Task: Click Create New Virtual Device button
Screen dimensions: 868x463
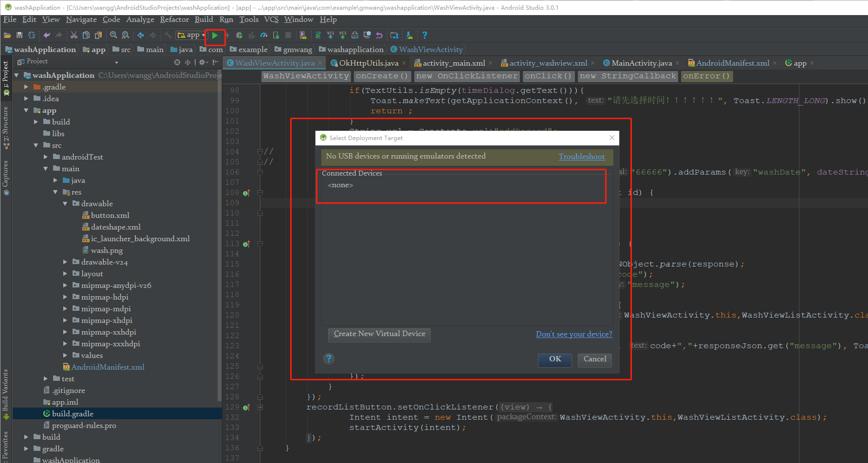Action: (380, 334)
